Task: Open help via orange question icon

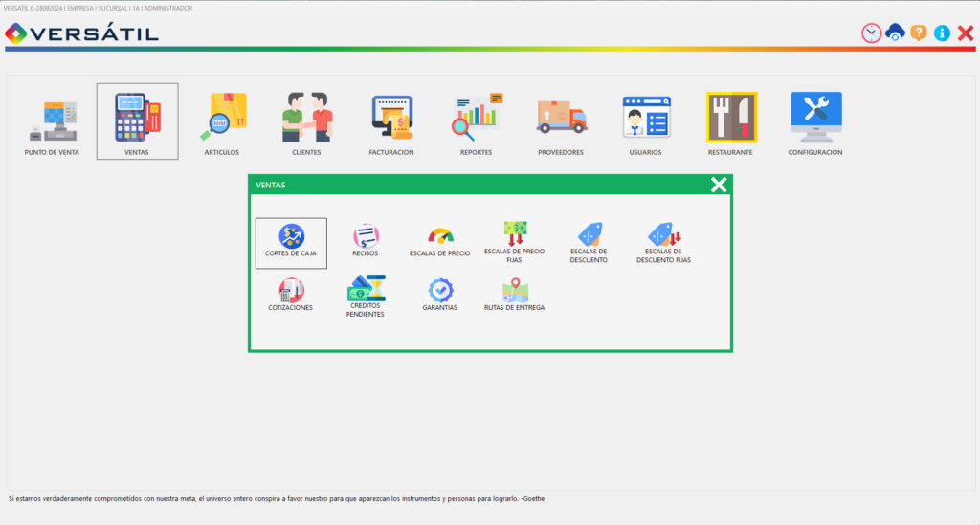Action: [x=918, y=33]
